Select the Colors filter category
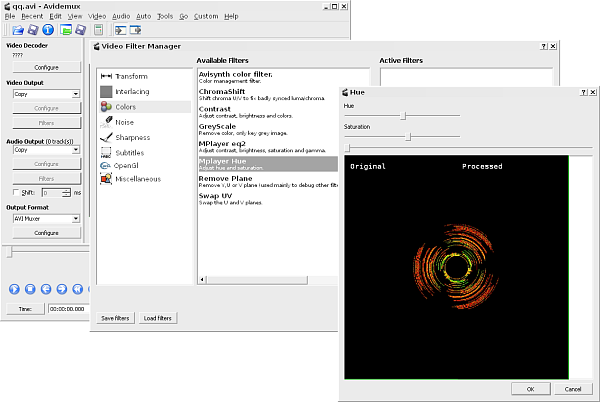The width and height of the screenshot is (600, 402). click(x=125, y=107)
